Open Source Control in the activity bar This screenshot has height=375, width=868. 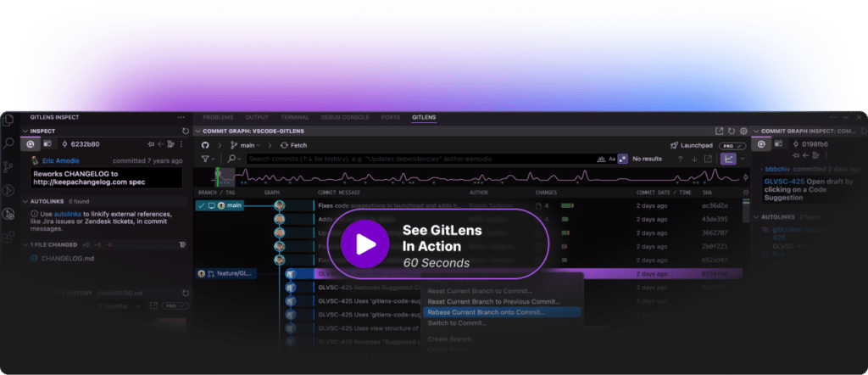[8, 166]
